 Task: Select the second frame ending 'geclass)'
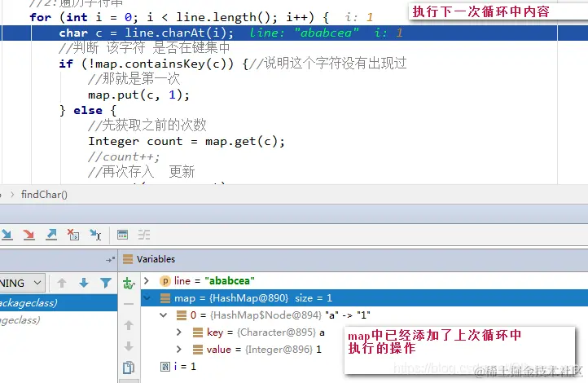pyautogui.click(x=59, y=320)
